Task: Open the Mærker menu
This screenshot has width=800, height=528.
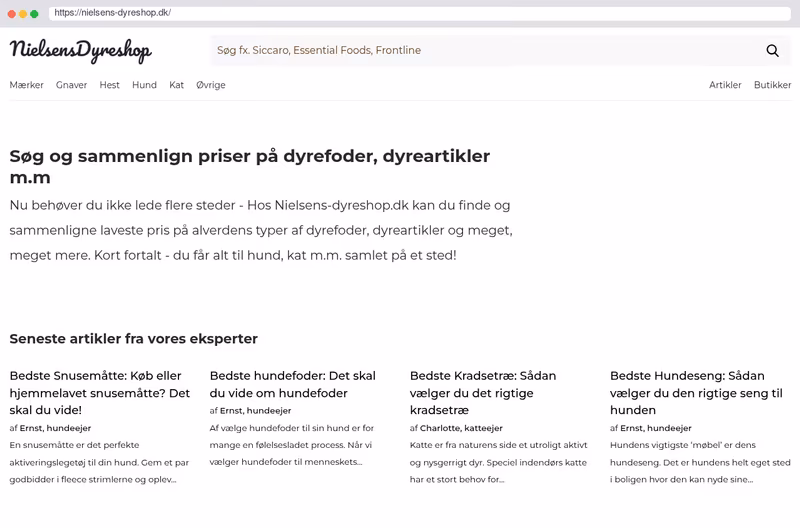Action: tap(27, 85)
